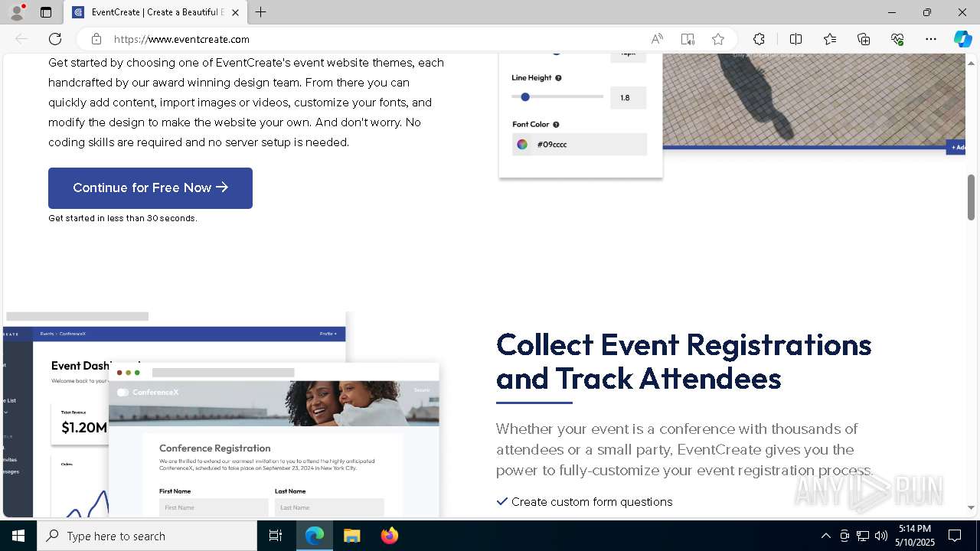Open a new browser tab
Viewport: 980px width, 551px height.
point(261,12)
